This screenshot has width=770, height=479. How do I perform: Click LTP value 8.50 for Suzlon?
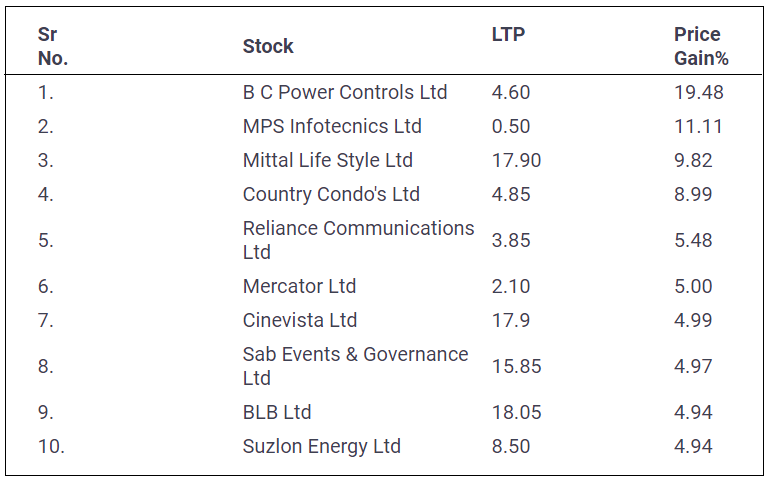tap(511, 446)
